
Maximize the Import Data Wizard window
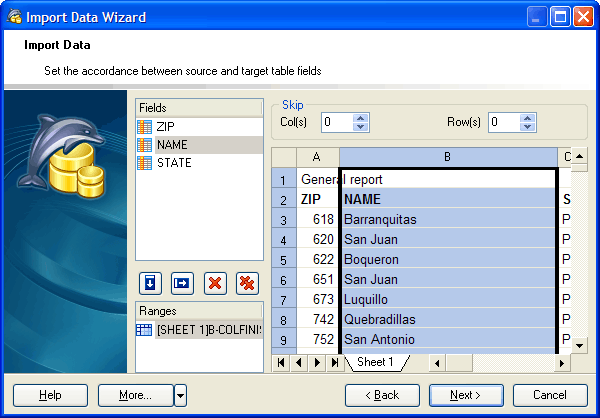point(560,17)
